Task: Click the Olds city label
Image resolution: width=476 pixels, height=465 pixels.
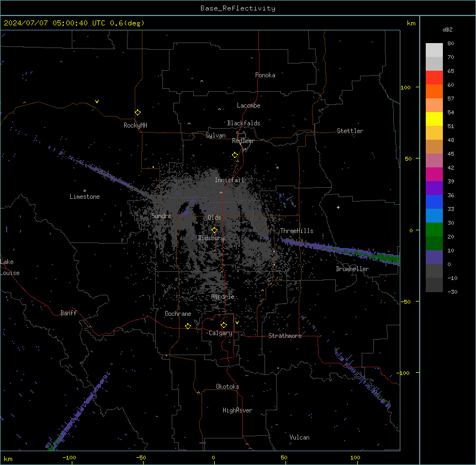Action: coord(214,218)
